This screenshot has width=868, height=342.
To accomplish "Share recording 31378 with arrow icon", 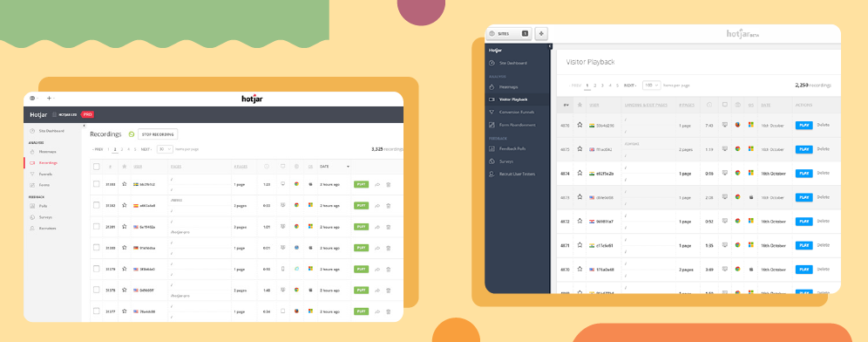I will point(377,290).
